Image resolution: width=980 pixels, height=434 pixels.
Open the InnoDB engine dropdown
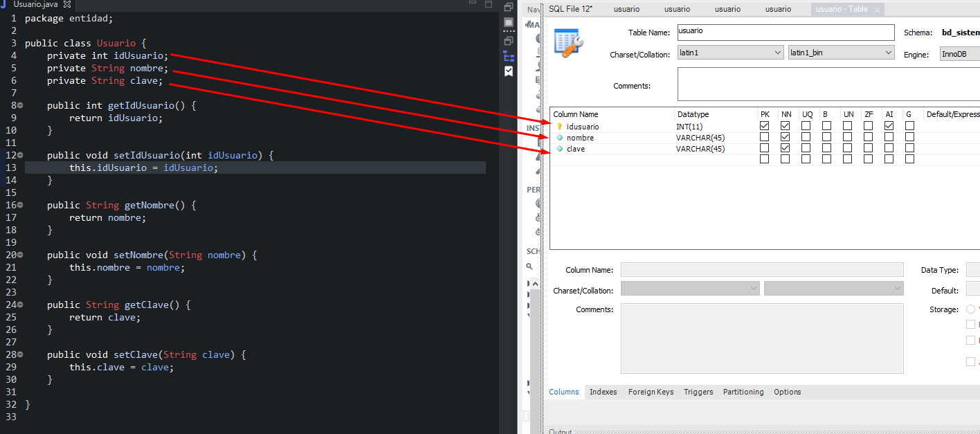959,54
